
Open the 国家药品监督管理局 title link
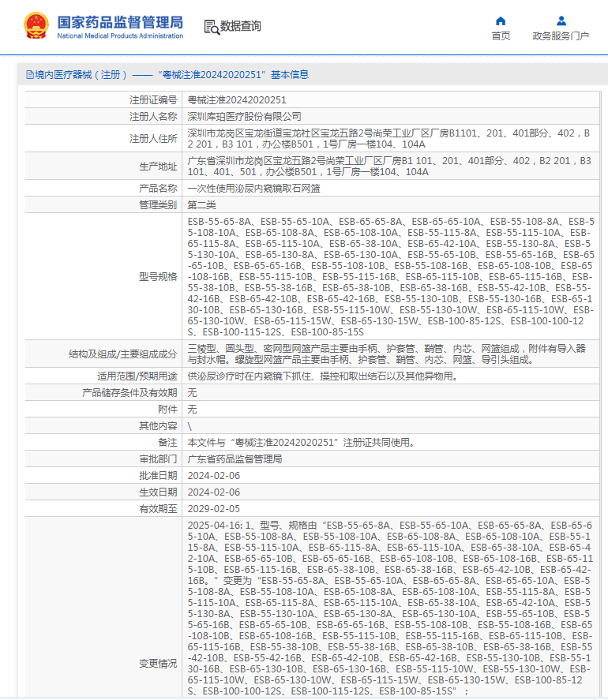pyautogui.click(x=120, y=22)
